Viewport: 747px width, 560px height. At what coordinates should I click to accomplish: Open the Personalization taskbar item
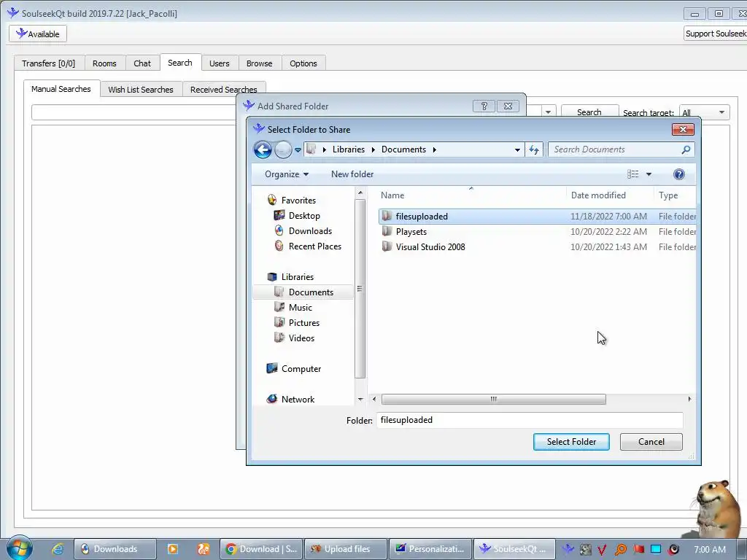pos(430,549)
